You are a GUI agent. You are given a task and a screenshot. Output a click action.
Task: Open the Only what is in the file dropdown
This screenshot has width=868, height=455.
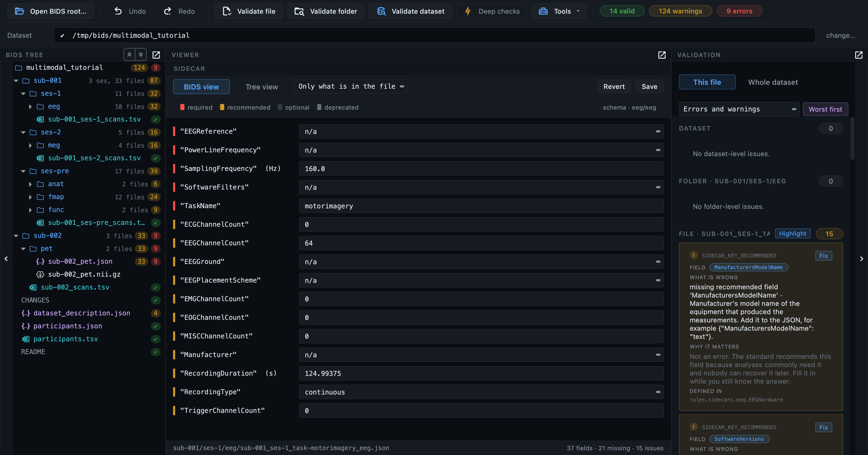(x=351, y=86)
